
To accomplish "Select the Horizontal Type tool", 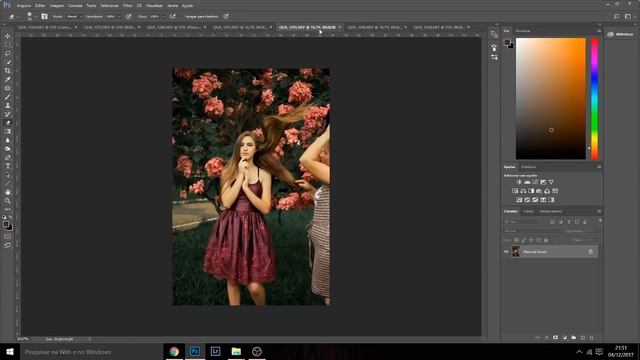I will (x=8, y=166).
